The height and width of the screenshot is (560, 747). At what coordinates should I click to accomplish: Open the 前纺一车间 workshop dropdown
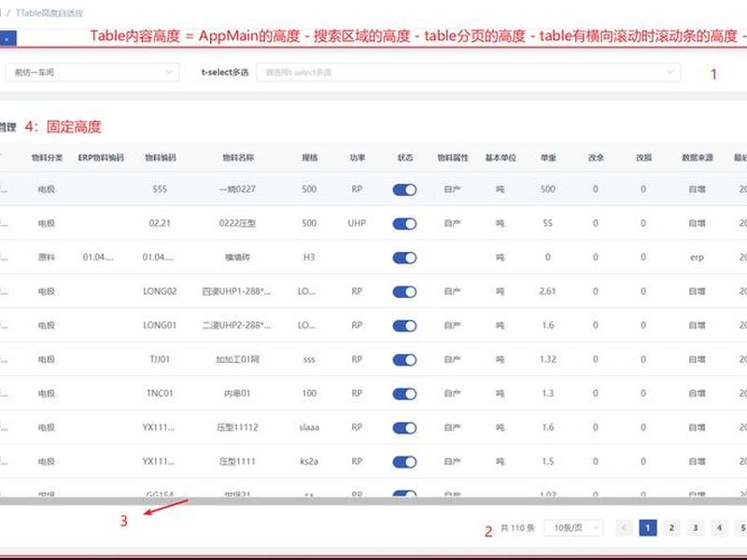[x=92, y=73]
